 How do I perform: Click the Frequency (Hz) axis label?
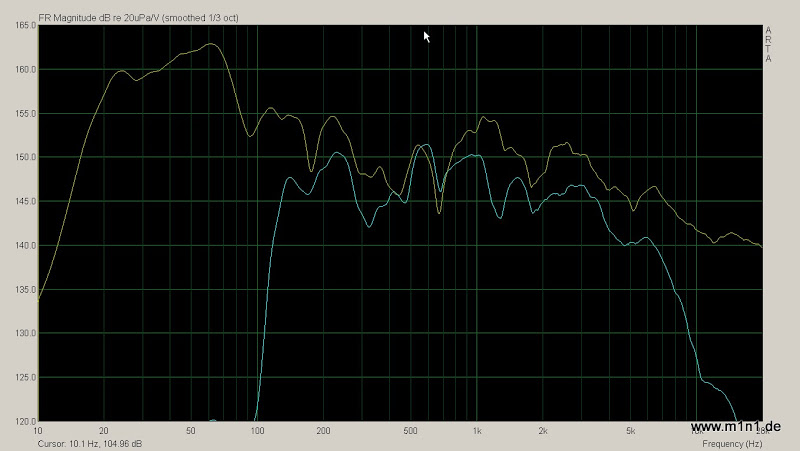[732, 443]
